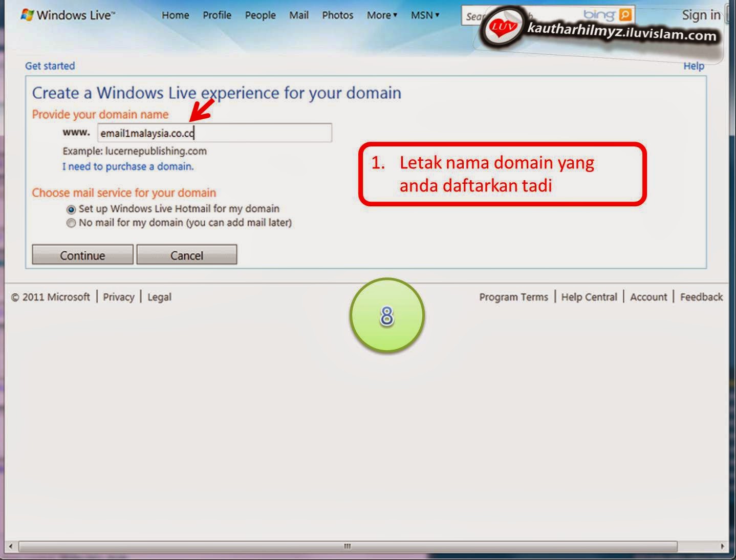Open the Privacy footer link
The height and width of the screenshot is (560, 736).
tap(119, 297)
